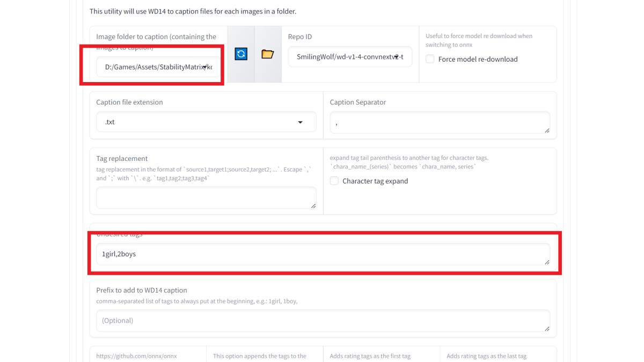Viewport: 644px width, 362px height.
Task: Expand Caption file extension dropdown arrow
Action: (300, 122)
